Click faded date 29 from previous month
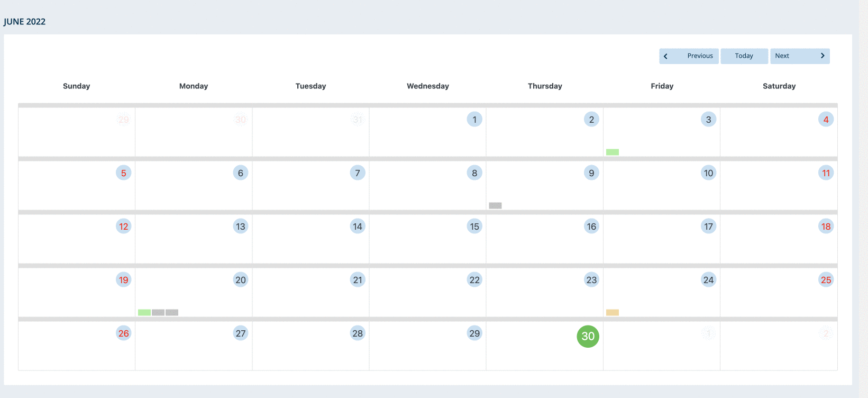The image size is (868, 398). 123,119
